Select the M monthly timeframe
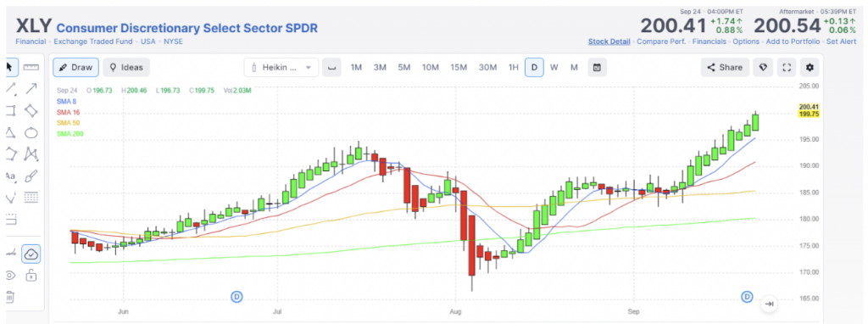This screenshot has width=868, height=324. click(574, 68)
